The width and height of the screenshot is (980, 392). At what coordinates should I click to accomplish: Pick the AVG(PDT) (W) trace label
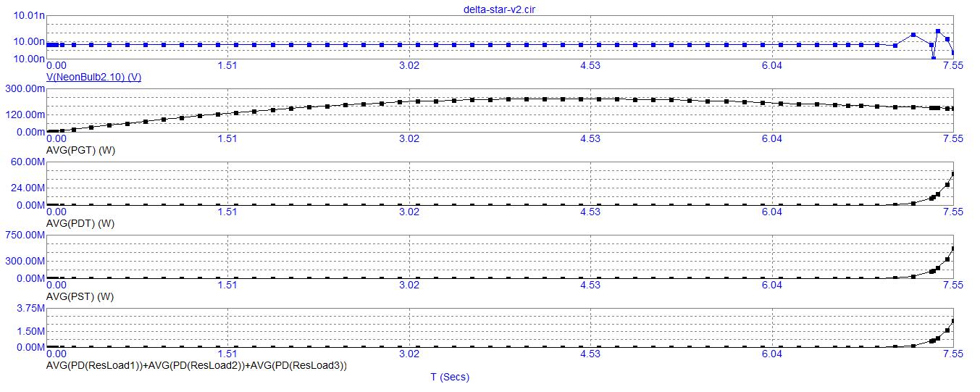pyautogui.click(x=80, y=223)
